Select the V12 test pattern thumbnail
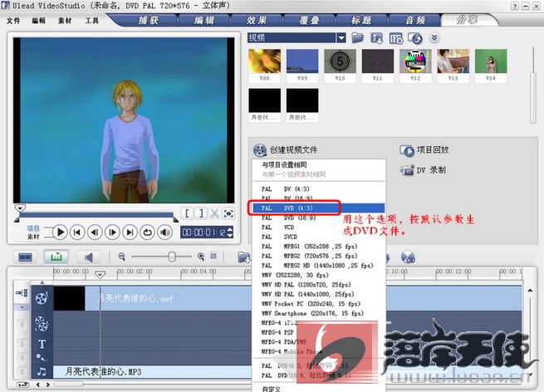The height and width of the screenshot is (392, 544). [415, 61]
